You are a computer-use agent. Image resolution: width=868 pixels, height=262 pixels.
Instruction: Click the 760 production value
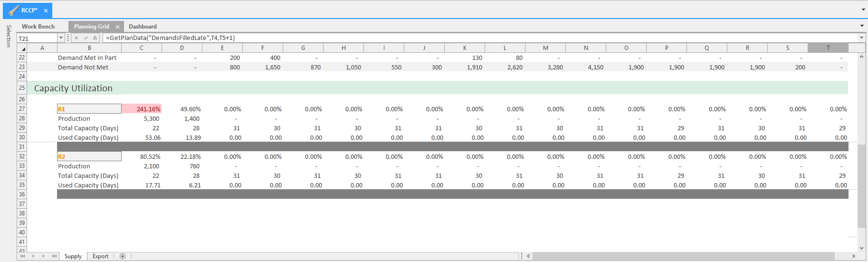(182, 166)
